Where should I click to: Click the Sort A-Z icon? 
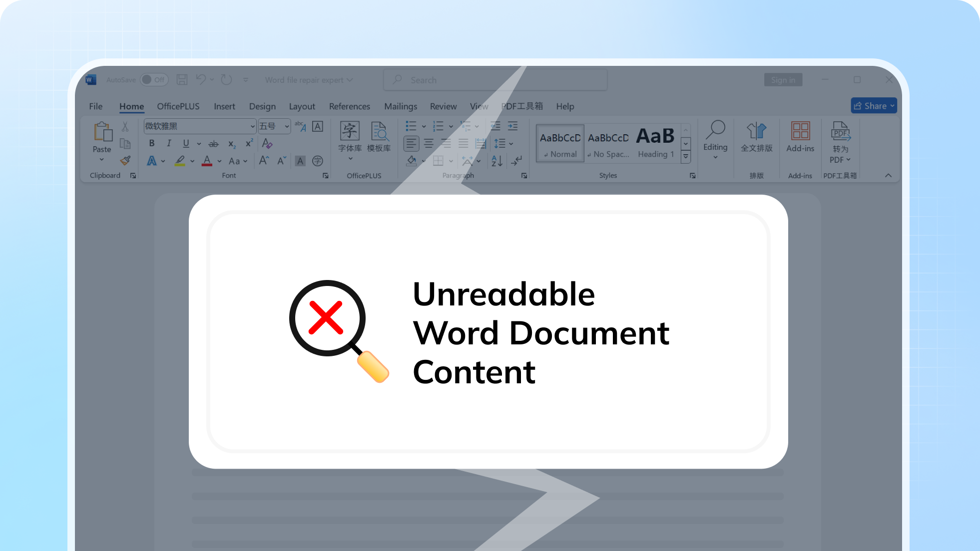click(497, 161)
